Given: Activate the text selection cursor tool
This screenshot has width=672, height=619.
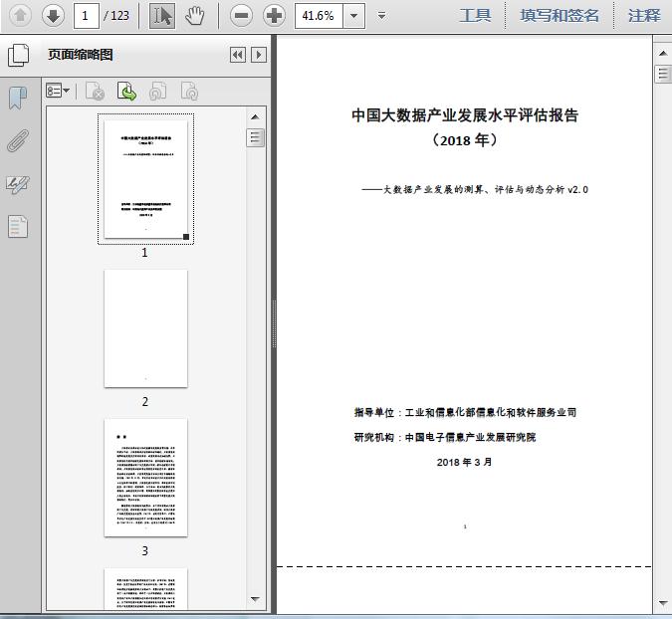Looking at the screenshot, I should 162,15.
